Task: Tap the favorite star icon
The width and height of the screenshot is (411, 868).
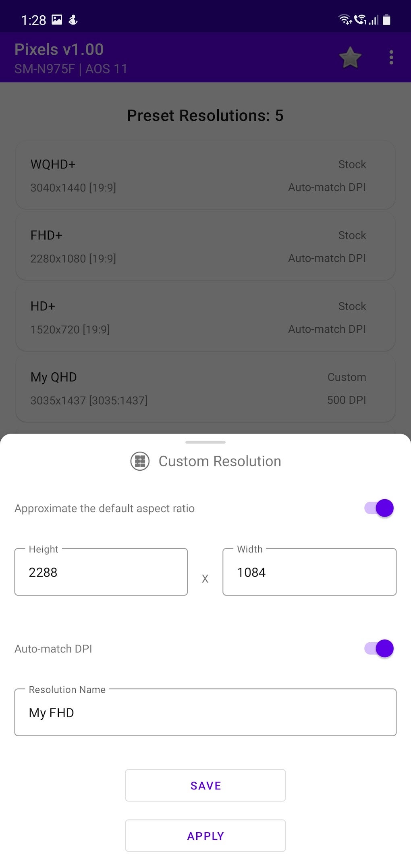Action: (350, 58)
